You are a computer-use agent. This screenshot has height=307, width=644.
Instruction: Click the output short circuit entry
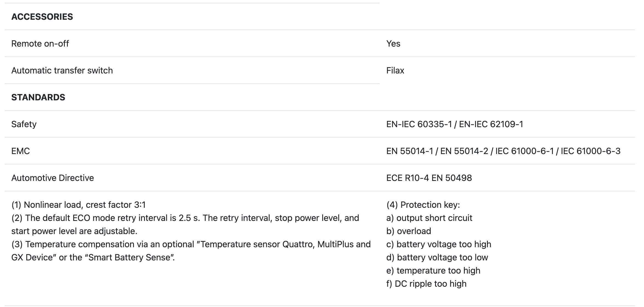coord(429,218)
